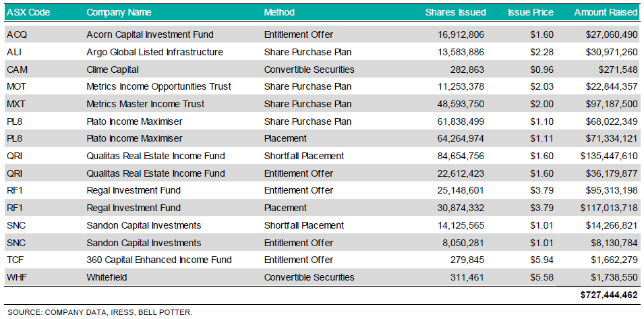Select Argo Global Listed Infrastructure company name
The width and height of the screenshot is (644, 319).
click(x=154, y=52)
